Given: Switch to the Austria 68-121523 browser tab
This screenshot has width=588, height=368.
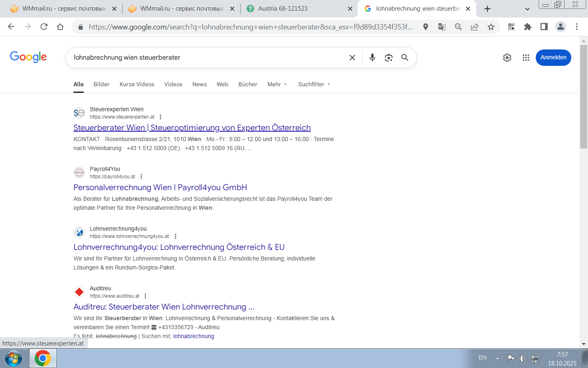Looking at the screenshot, I should (x=299, y=9).
